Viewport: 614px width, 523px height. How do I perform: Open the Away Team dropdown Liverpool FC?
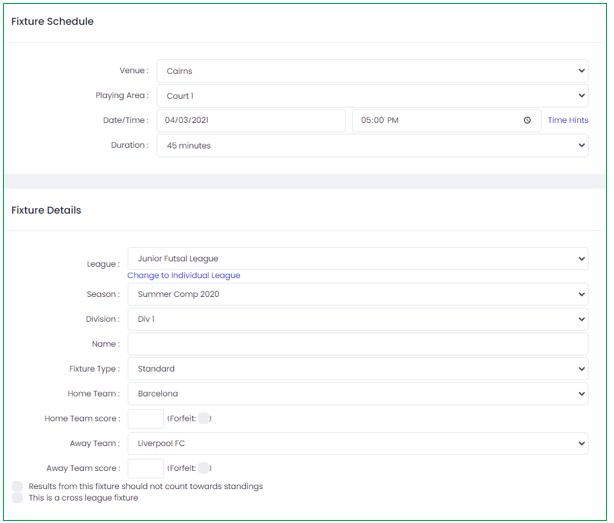pos(358,443)
